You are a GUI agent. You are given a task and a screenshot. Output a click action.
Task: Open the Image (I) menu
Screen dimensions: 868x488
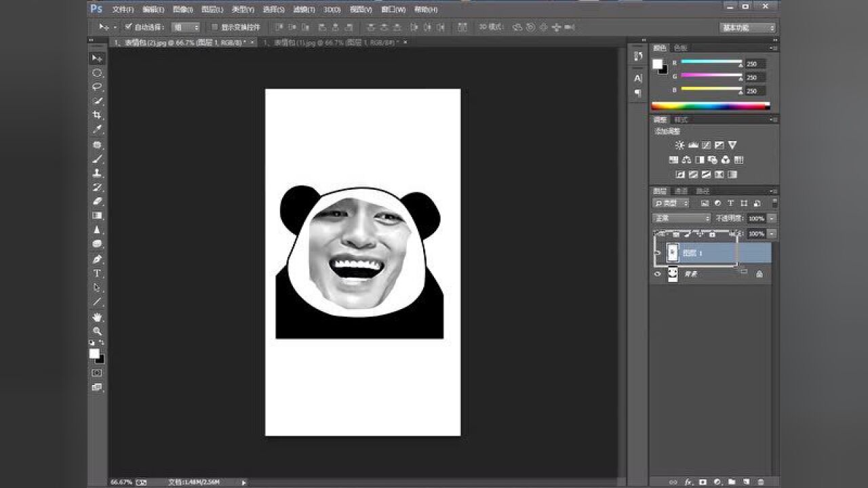click(183, 9)
